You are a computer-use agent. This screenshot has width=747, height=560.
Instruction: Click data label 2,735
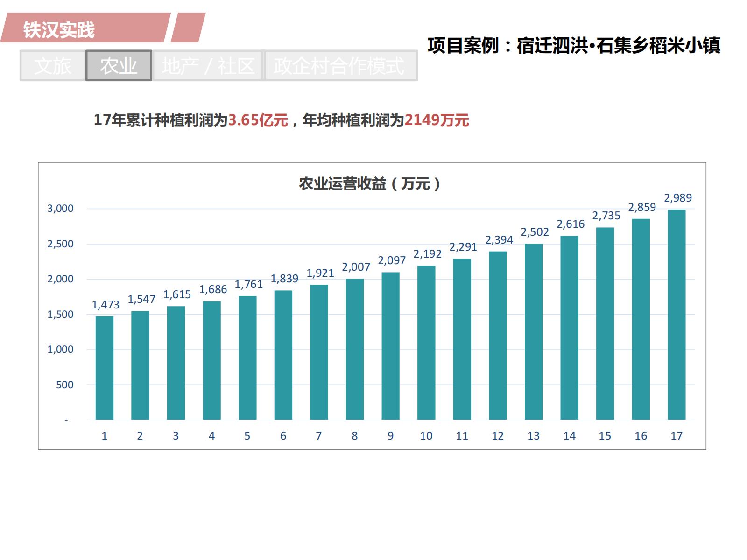[606, 216]
